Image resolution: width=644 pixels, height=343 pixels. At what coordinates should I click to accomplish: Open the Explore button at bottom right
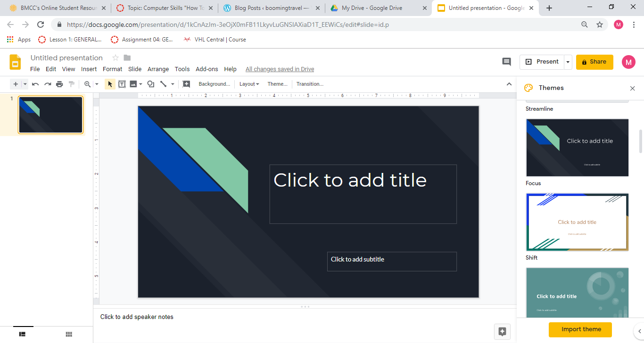pos(502,331)
